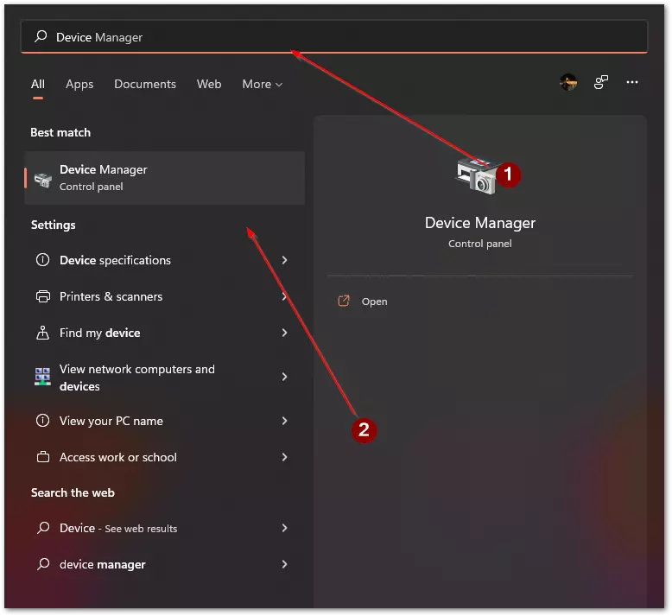Click the search box containing Device Manager
This screenshot has width=672, height=616.
click(x=334, y=37)
